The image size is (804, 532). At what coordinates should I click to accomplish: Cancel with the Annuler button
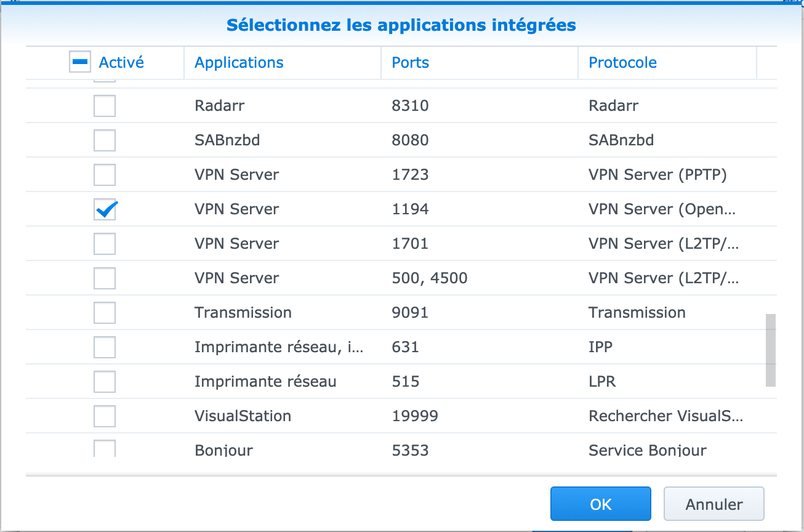pyautogui.click(x=714, y=504)
